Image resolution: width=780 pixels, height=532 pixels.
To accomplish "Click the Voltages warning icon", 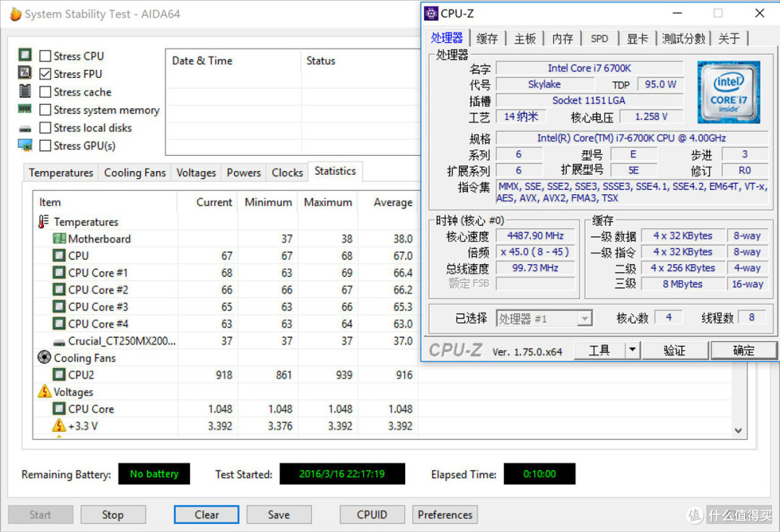I will tap(44, 391).
